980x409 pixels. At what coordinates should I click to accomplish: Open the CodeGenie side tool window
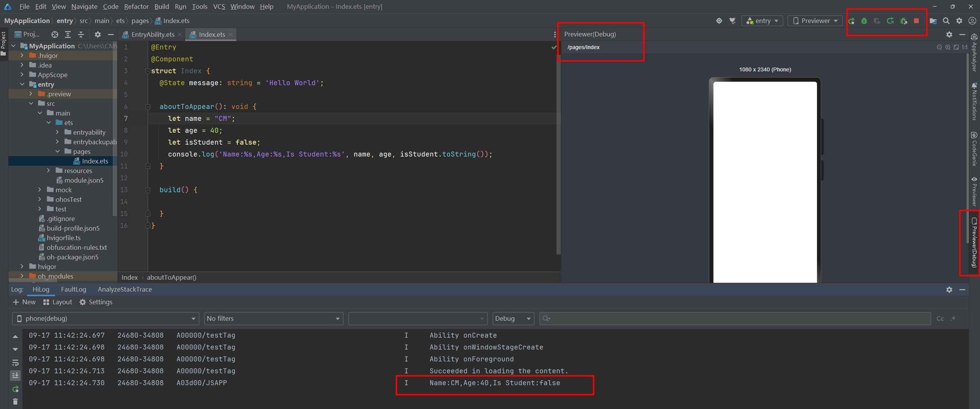coord(974,149)
